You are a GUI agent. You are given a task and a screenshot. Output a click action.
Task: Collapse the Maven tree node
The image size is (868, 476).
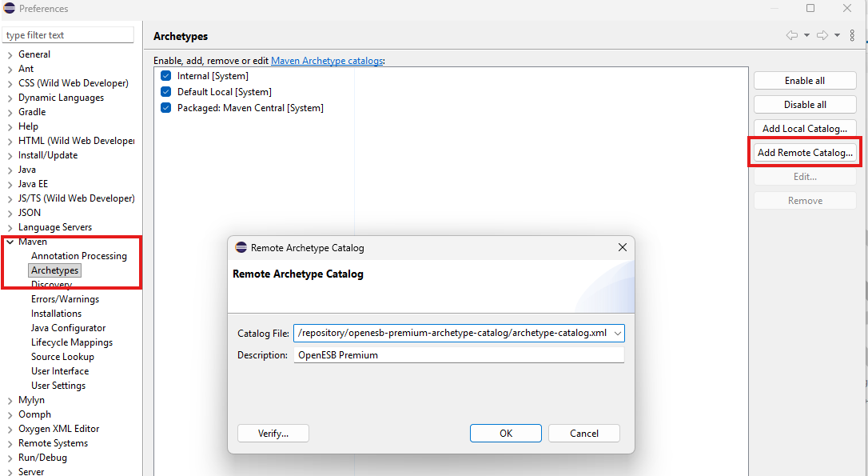coord(10,242)
